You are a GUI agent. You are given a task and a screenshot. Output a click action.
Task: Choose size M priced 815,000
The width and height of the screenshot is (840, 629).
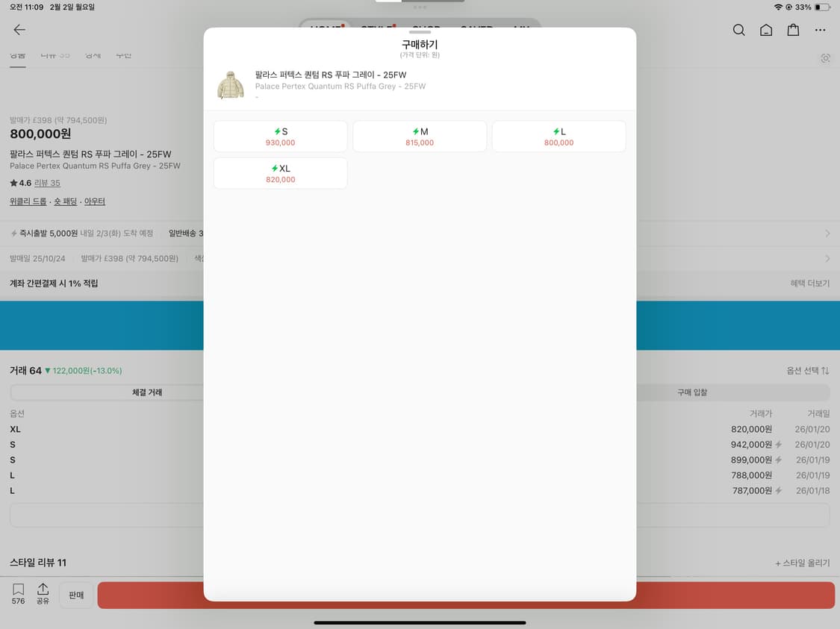click(x=419, y=136)
